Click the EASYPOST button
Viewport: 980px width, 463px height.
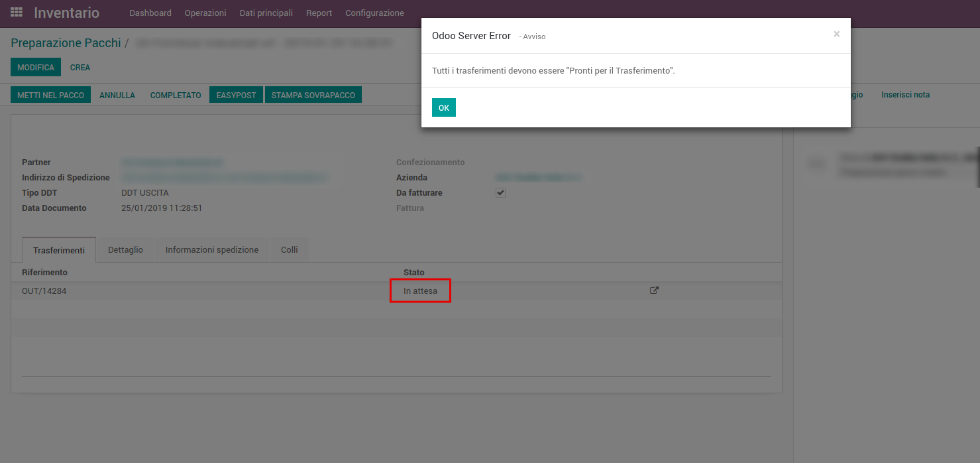tap(237, 95)
